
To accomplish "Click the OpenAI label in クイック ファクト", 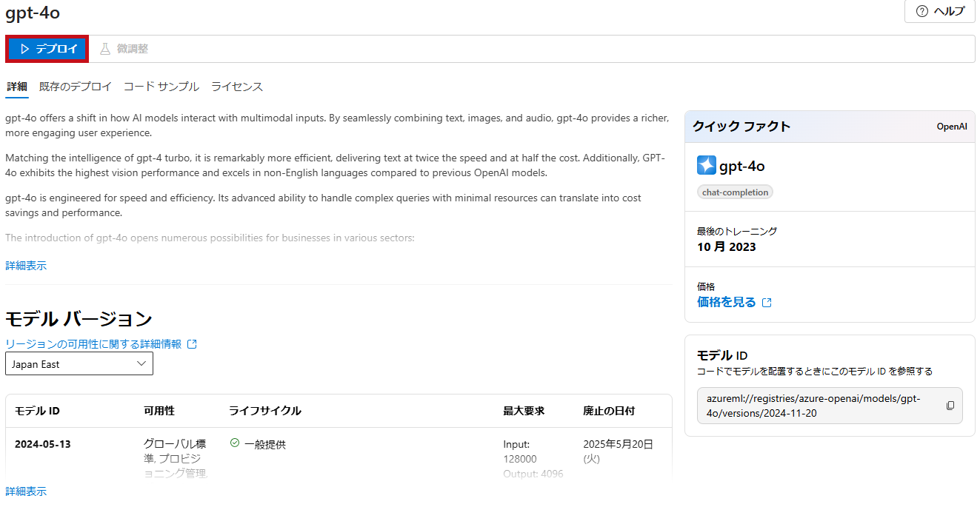I will (x=952, y=127).
